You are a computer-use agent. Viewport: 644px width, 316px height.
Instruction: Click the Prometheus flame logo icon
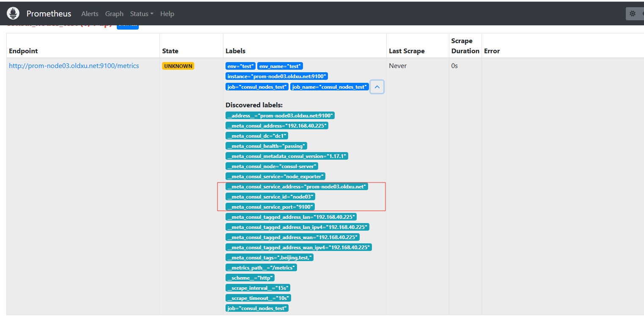pos(14,14)
